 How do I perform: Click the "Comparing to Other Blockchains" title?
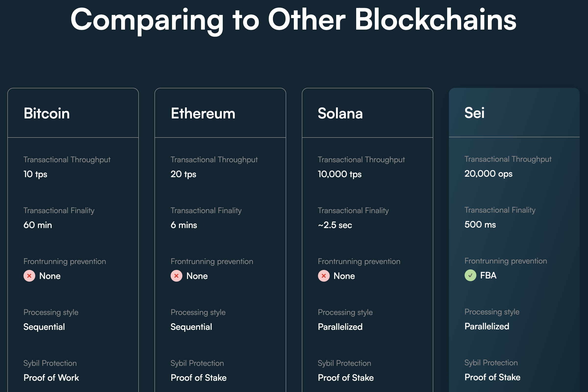click(x=293, y=20)
